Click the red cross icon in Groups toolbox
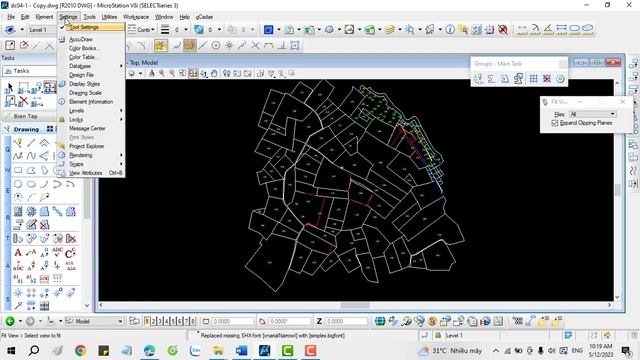Image resolution: width=640 pixels, height=360 pixels. tap(547, 79)
